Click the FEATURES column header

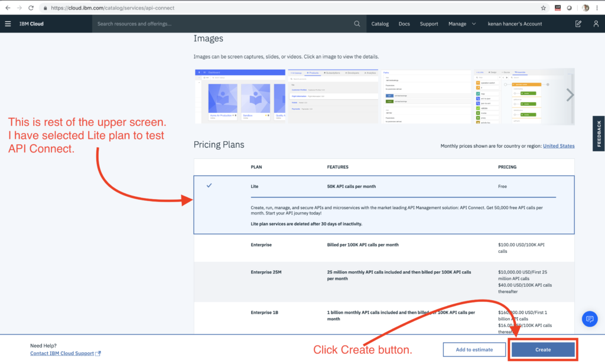click(x=337, y=167)
